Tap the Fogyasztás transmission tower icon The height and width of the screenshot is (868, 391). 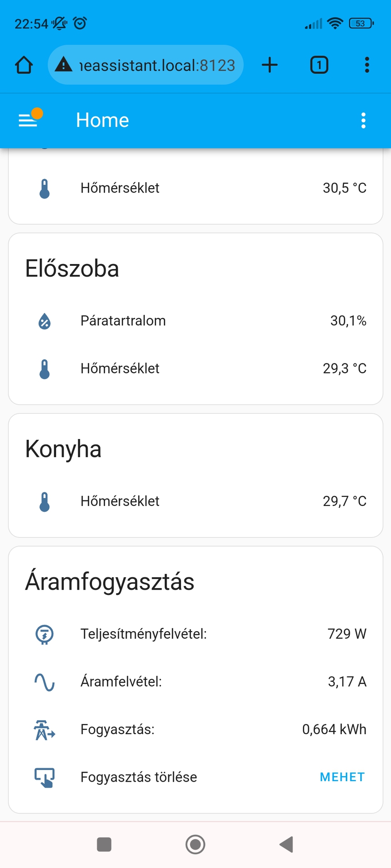(44, 730)
